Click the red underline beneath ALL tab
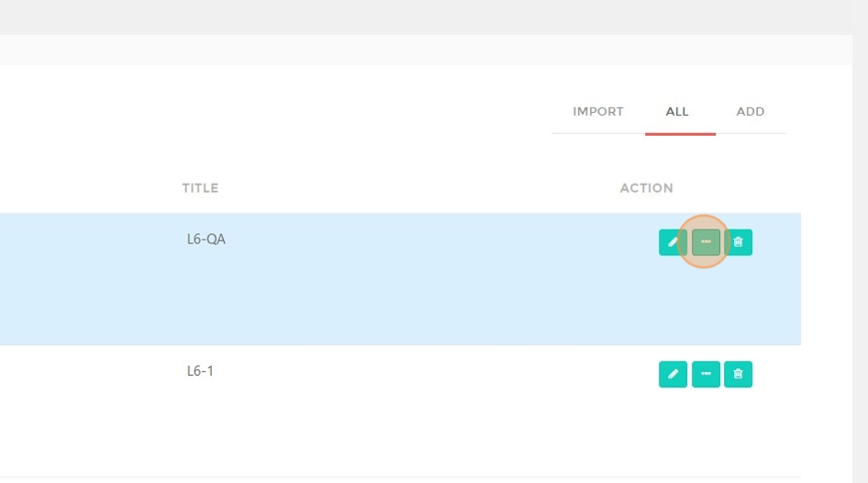This screenshot has width=868, height=483. 680,134
